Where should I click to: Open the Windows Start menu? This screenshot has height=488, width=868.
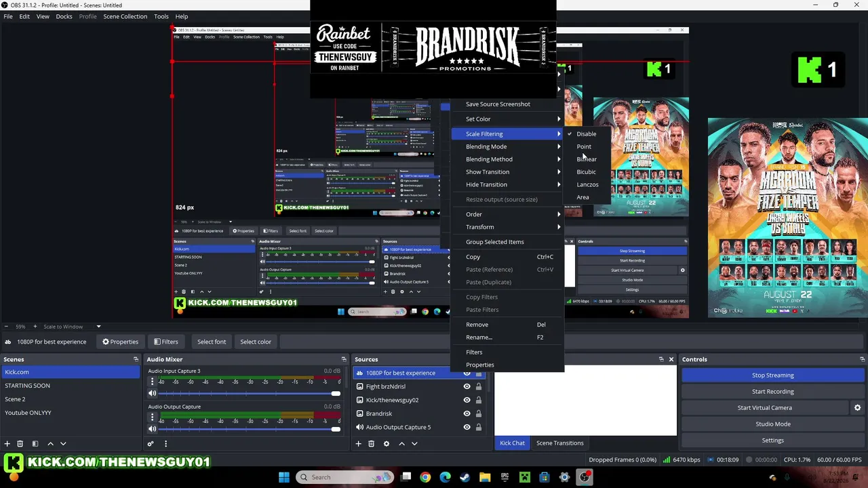coord(284,477)
